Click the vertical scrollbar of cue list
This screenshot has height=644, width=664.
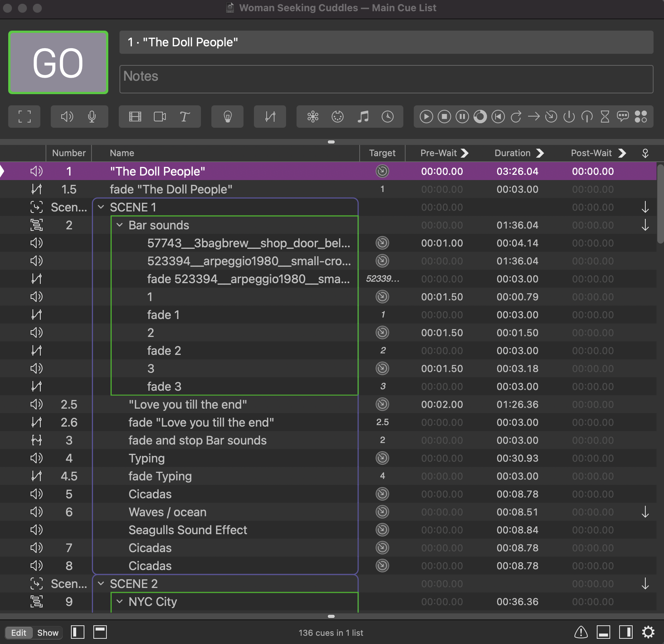click(x=660, y=204)
